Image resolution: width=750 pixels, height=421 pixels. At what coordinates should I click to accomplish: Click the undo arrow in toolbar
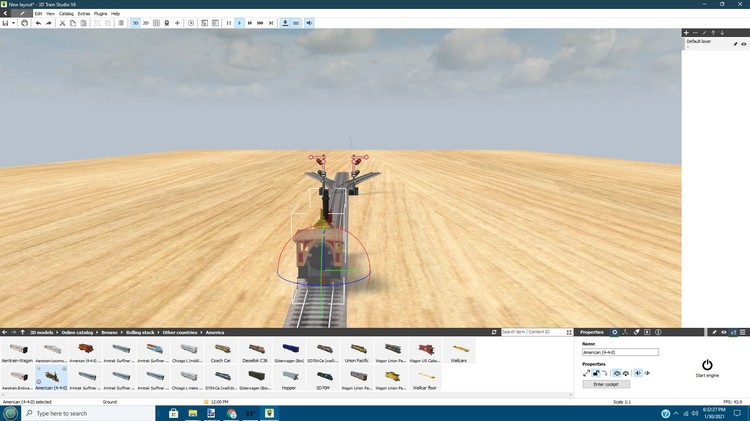tap(38, 23)
